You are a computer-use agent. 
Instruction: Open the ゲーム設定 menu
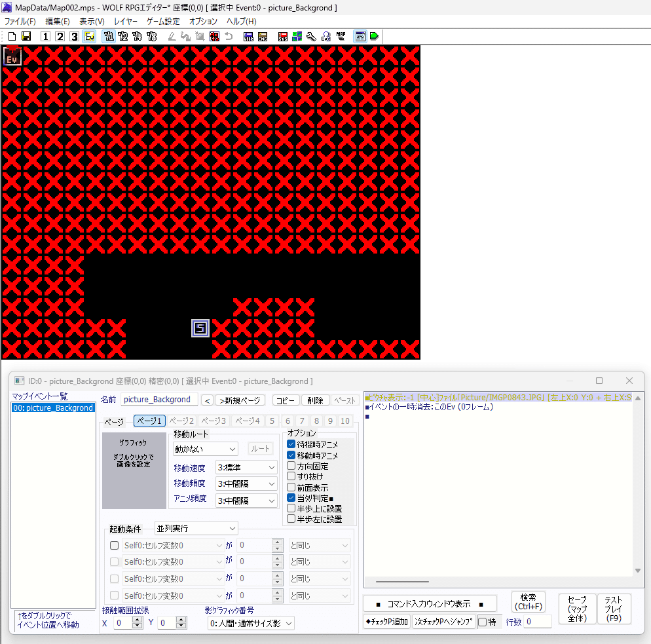pyautogui.click(x=162, y=22)
